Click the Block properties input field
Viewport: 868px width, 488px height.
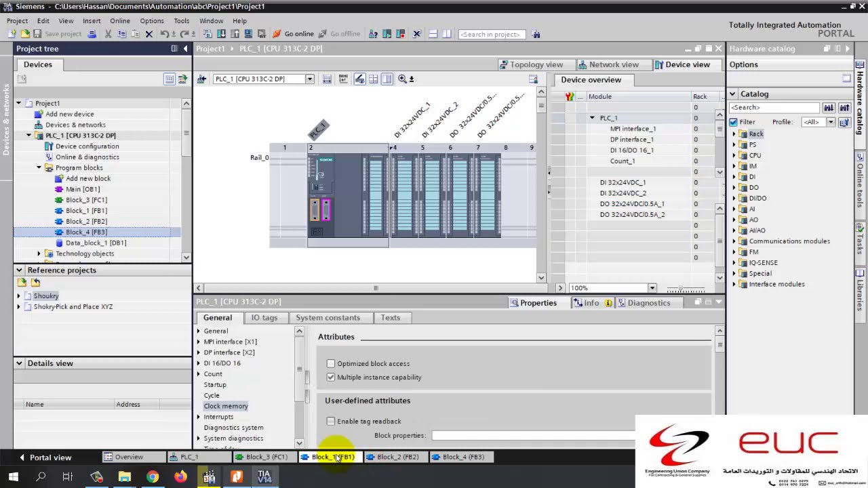[x=534, y=435]
